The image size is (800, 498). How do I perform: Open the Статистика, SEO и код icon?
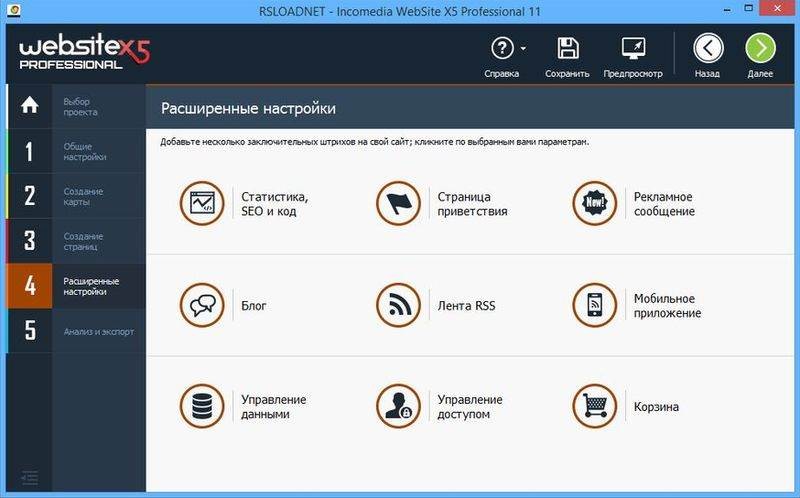(202, 204)
